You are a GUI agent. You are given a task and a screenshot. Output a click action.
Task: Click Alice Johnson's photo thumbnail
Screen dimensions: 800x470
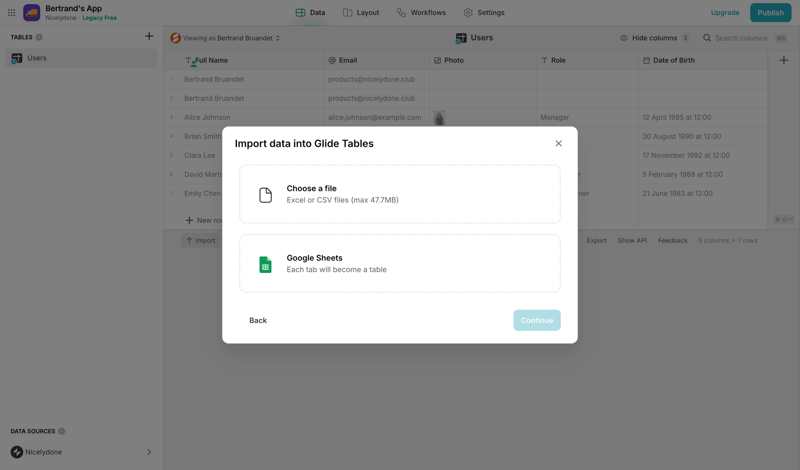click(439, 118)
